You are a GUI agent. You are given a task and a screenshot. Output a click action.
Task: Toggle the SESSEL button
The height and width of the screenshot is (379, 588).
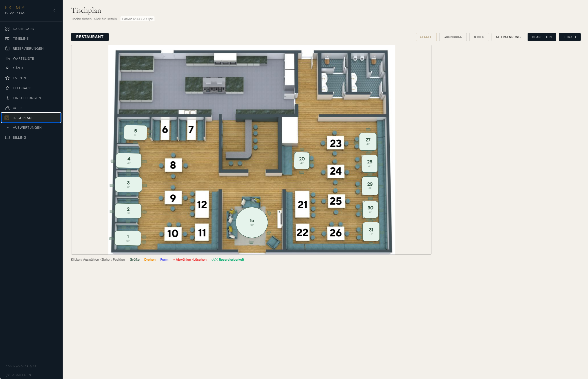[426, 37]
